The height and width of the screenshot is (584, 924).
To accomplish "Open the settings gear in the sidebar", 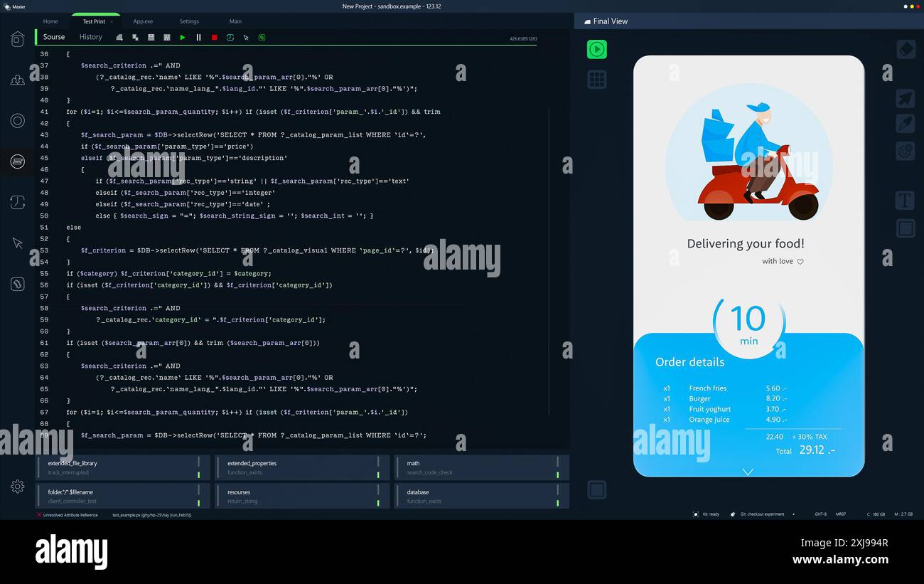I will 18,487.
